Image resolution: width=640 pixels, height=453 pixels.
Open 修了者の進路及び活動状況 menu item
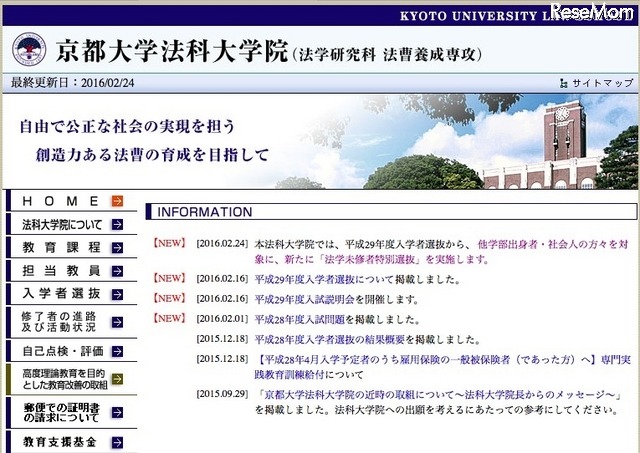[72, 322]
